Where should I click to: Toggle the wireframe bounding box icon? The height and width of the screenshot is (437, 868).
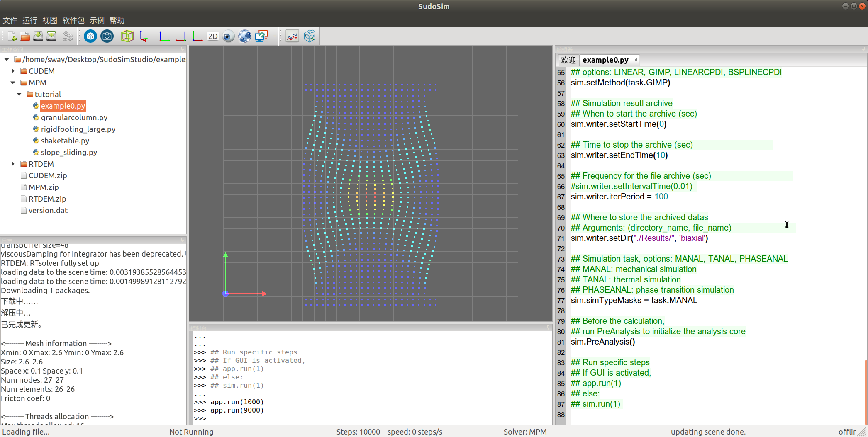click(127, 36)
